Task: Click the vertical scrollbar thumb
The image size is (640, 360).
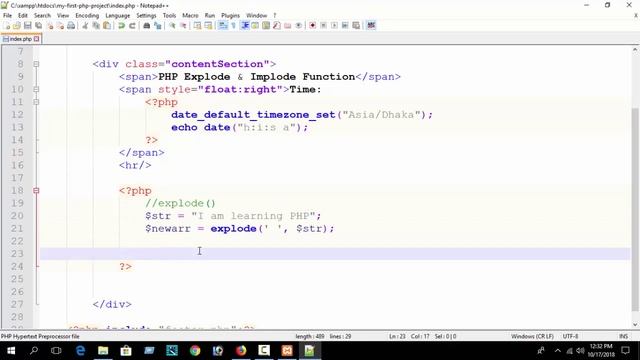Action: [x=635, y=209]
